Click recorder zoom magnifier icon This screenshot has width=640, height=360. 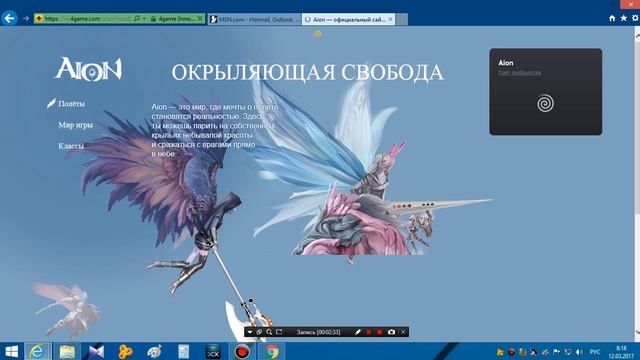[x=269, y=332]
